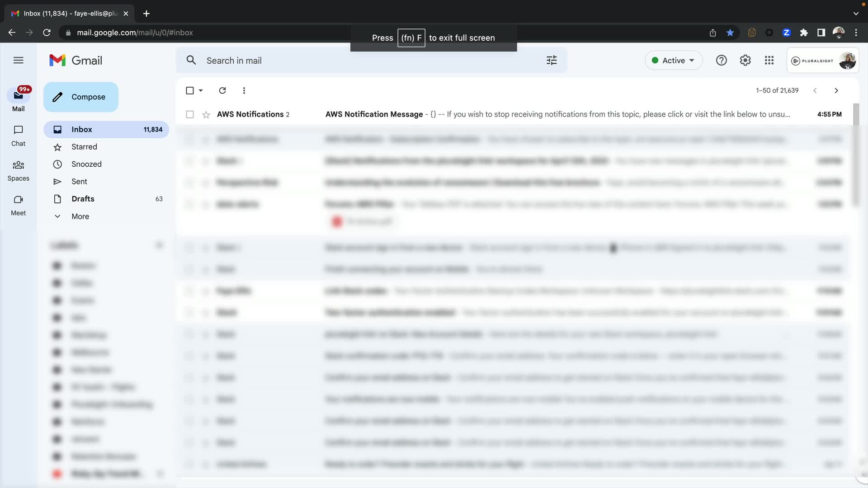Screen dimensions: 868x488
Task: Click the refresh inbox icon
Action: [x=222, y=90]
